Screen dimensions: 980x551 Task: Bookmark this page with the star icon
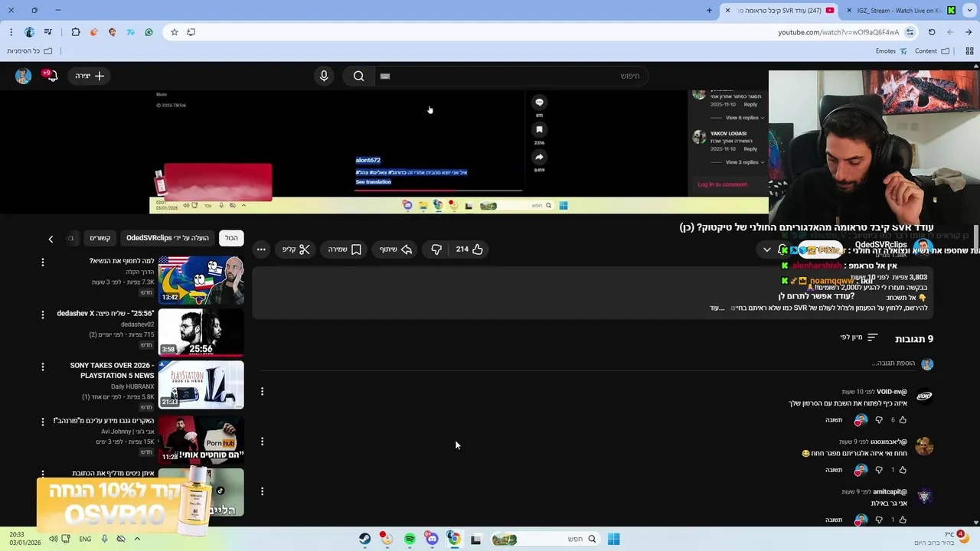pos(175,32)
